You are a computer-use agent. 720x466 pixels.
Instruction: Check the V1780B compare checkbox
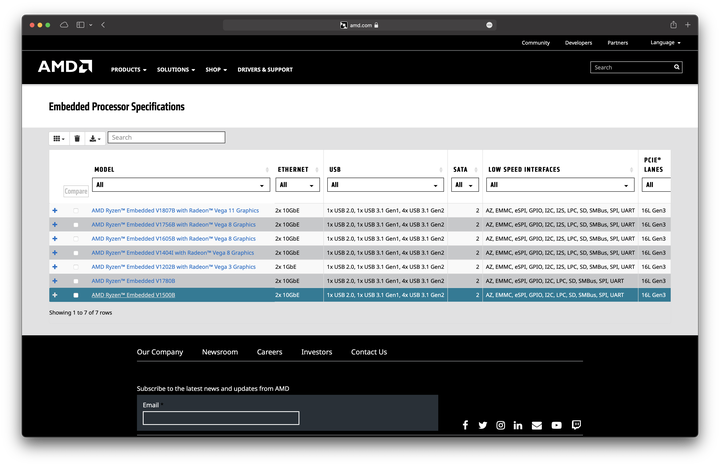[76, 281]
